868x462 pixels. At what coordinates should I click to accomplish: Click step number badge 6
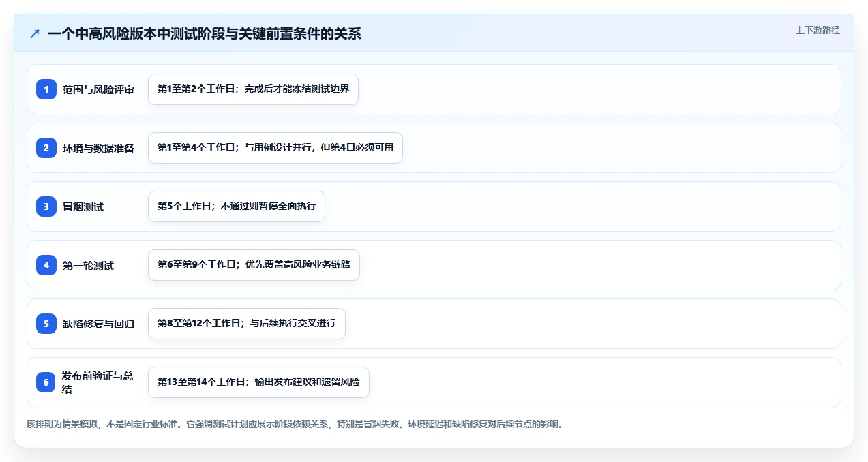46,382
